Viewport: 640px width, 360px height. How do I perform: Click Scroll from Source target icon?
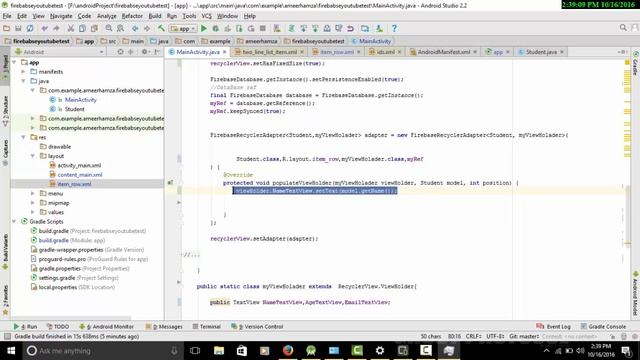pos(120,52)
